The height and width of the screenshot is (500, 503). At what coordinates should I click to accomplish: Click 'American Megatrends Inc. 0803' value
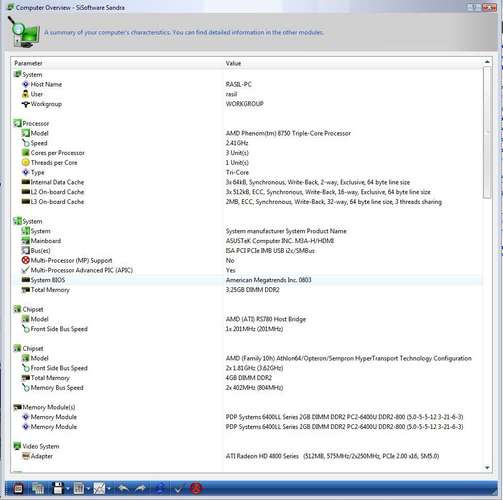coord(269,280)
